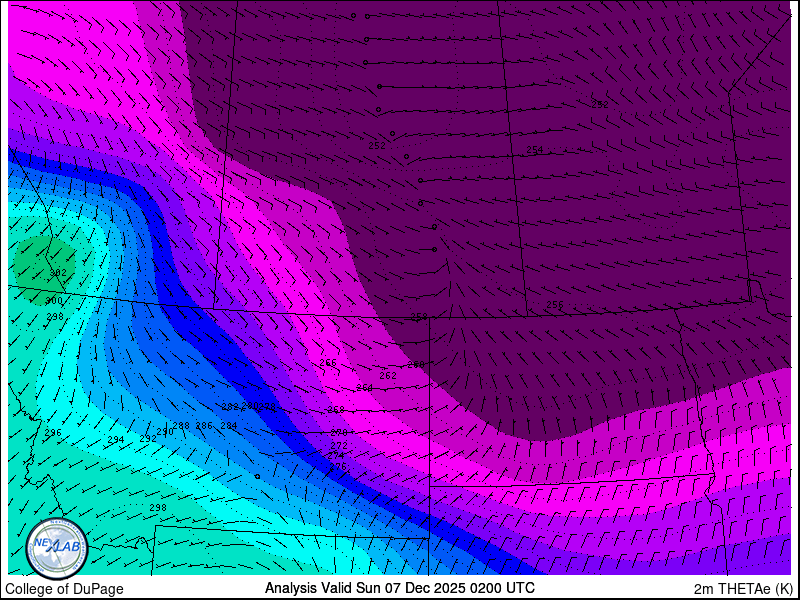Screen dimensions: 800x600
Task: Select the 256 contour label
Action: point(555,305)
